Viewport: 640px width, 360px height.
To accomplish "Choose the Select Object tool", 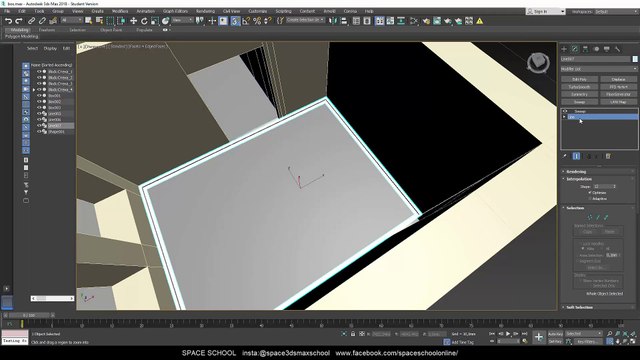I will pyautogui.click(x=89, y=21).
